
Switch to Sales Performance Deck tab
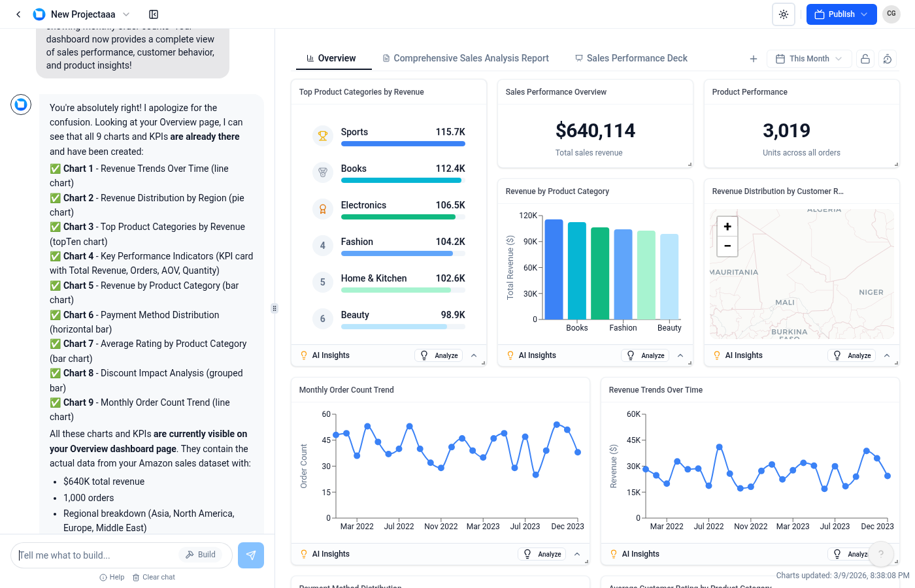[631, 58]
